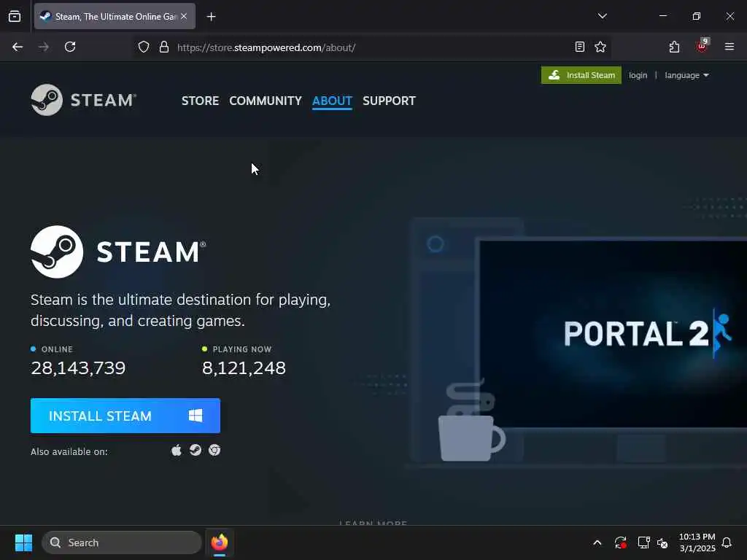The image size is (747, 560).
Task: Open Firefox recent browsing view icon
Action: [15, 16]
